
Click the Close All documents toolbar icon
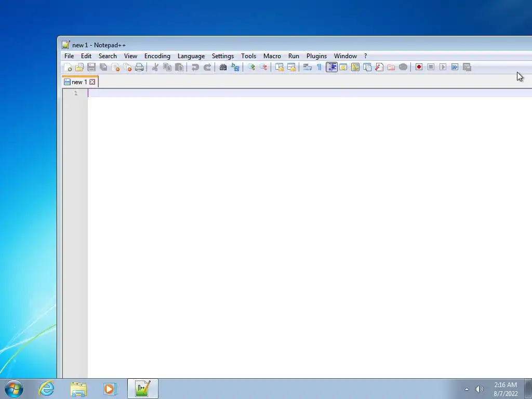point(127,67)
